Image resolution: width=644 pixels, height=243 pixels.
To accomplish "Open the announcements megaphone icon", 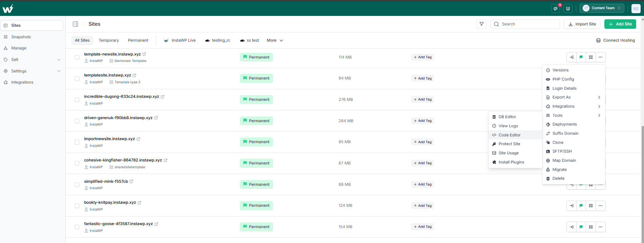I will [x=556, y=9].
